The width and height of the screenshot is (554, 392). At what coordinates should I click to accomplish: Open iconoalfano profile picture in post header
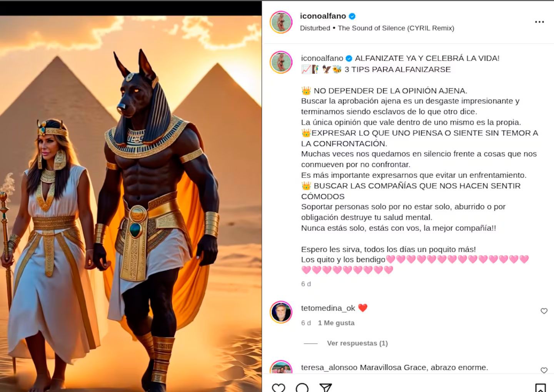[281, 22]
